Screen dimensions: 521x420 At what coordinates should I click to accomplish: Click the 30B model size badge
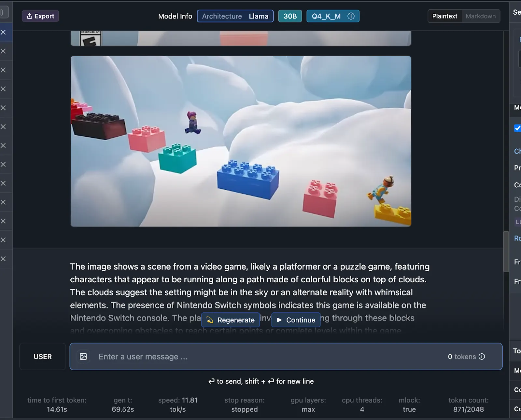[x=290, y=16]
